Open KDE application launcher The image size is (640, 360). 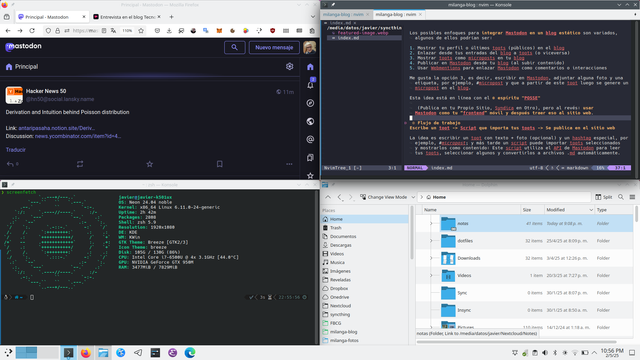tap(8, 353)
